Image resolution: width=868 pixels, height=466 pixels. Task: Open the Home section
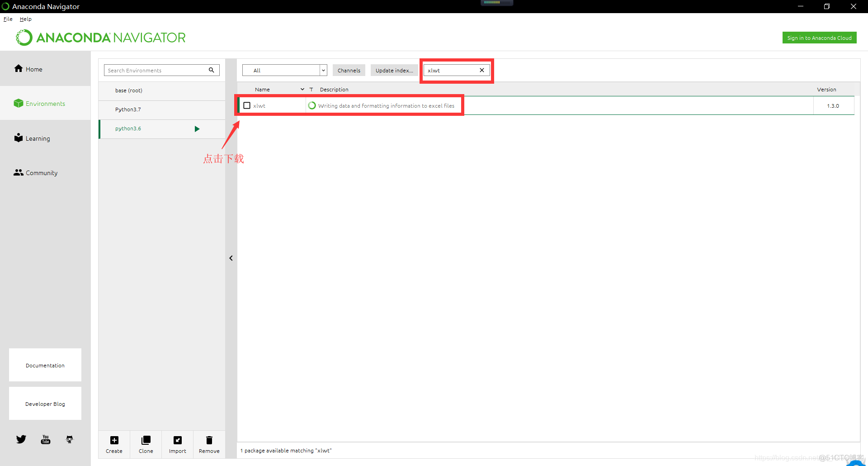point(45,69)
